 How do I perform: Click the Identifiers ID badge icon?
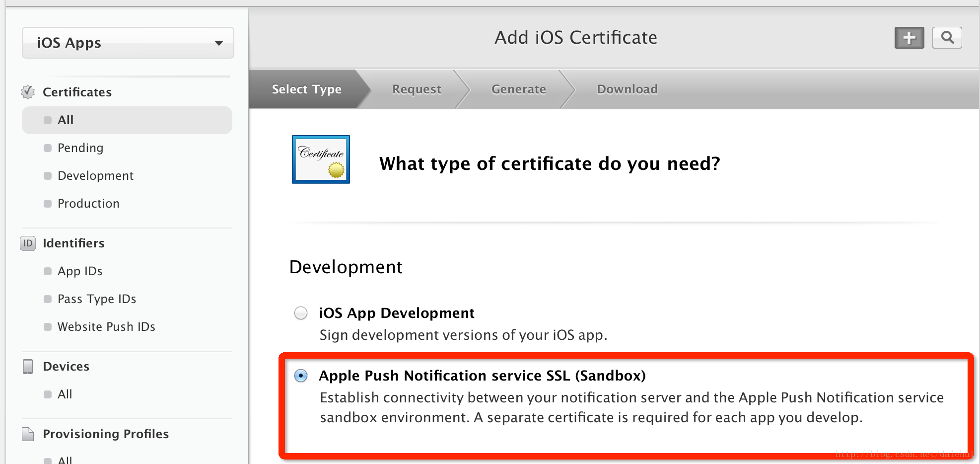tap(28, 243)
